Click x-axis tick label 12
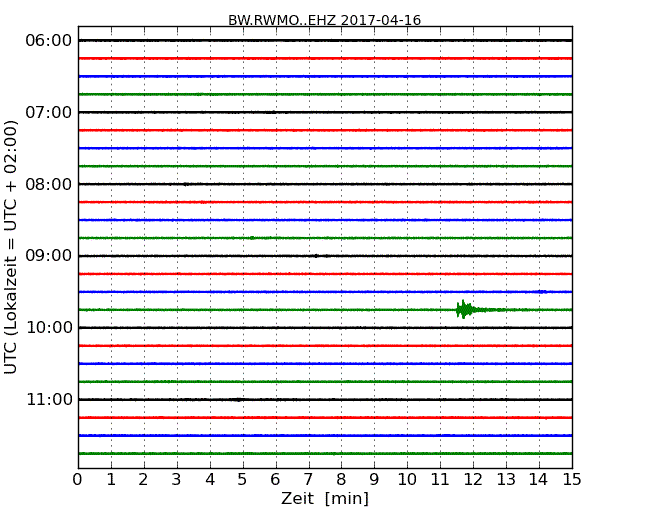 coord(473,480)
